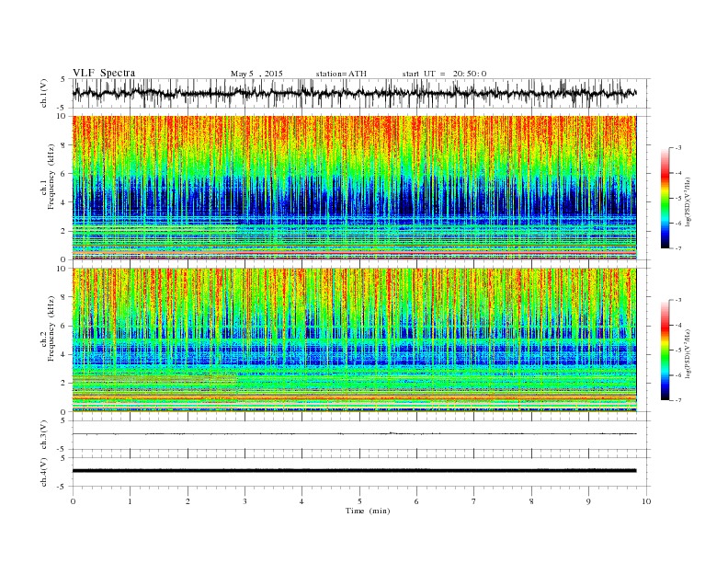The width and height of the screenshot is (728, 563).
Task: Click the "5" tick on the Time axis
Action: pyautogui.click(x=359, y=501)
